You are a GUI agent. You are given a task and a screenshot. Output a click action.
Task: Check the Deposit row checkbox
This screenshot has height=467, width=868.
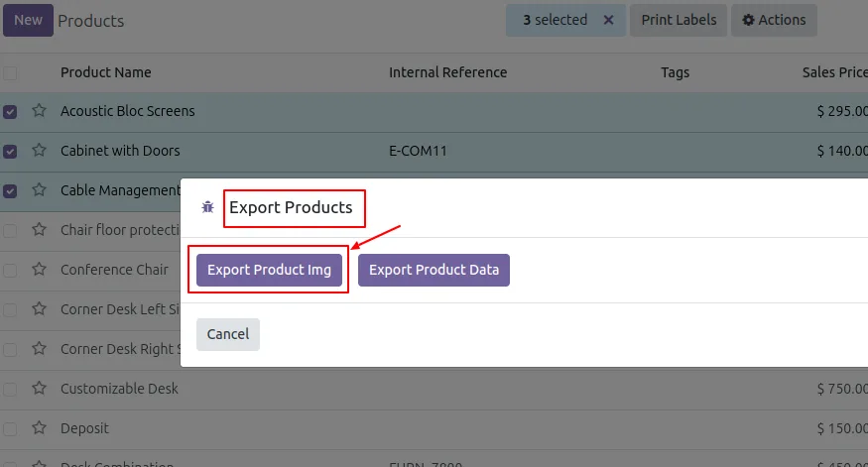pos(10,428)
